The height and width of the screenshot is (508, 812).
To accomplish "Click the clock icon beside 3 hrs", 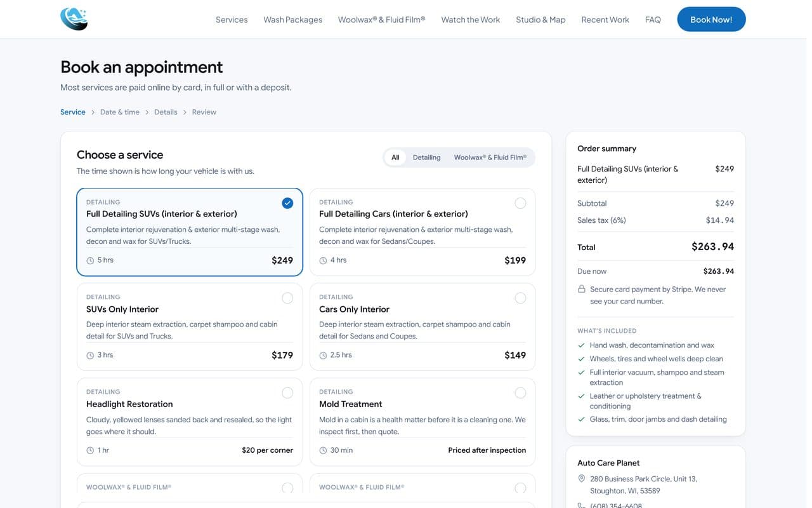I will click(90, 356).
